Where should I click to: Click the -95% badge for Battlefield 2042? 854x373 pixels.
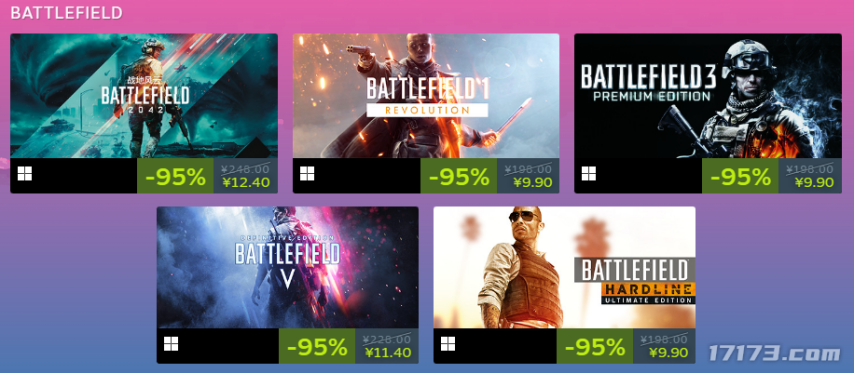tap(175, 176)
